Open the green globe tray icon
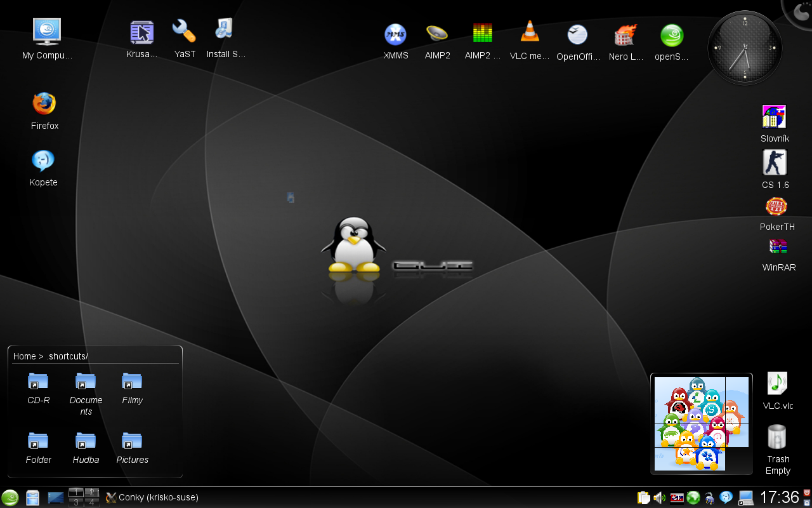The image size is (812, 508). [x=693, y=498]
